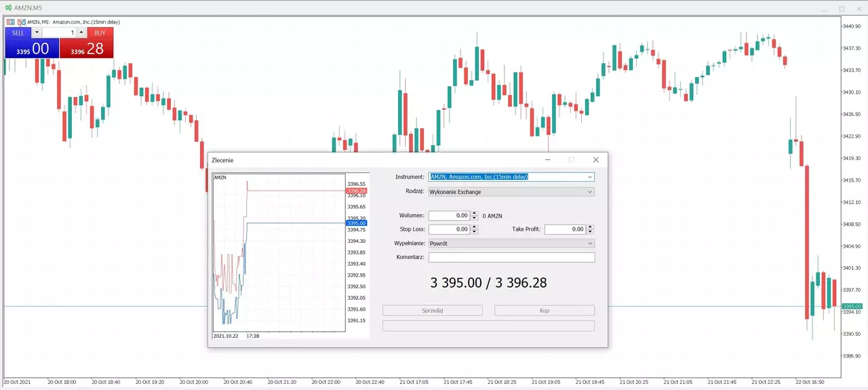The width and height of the screenshot is (868, 390).
Task: Hit the blue SELL button on the one-click panel
Action: [x=18, y=33]
